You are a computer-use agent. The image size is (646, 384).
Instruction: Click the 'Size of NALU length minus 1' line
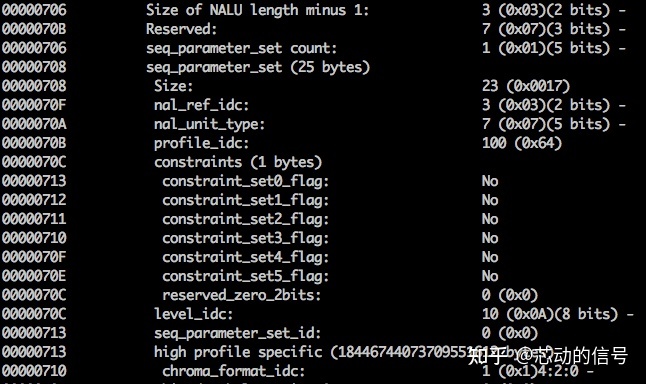point(314,10)
